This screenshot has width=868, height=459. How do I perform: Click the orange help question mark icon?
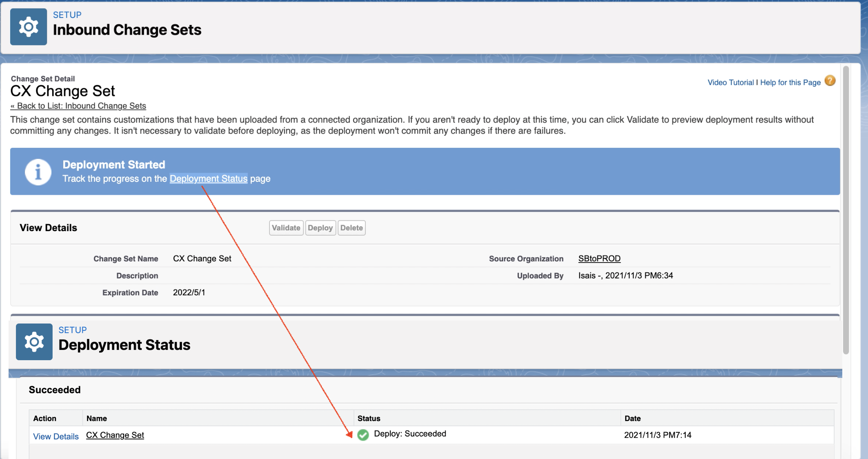[x=830, y=81]
